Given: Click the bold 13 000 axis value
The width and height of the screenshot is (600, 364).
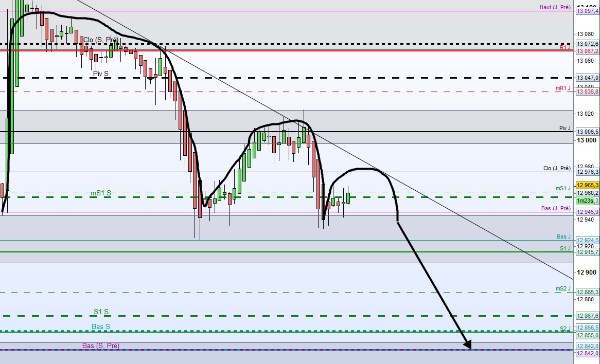Looking at the screenshot, I should click(587, 140).
